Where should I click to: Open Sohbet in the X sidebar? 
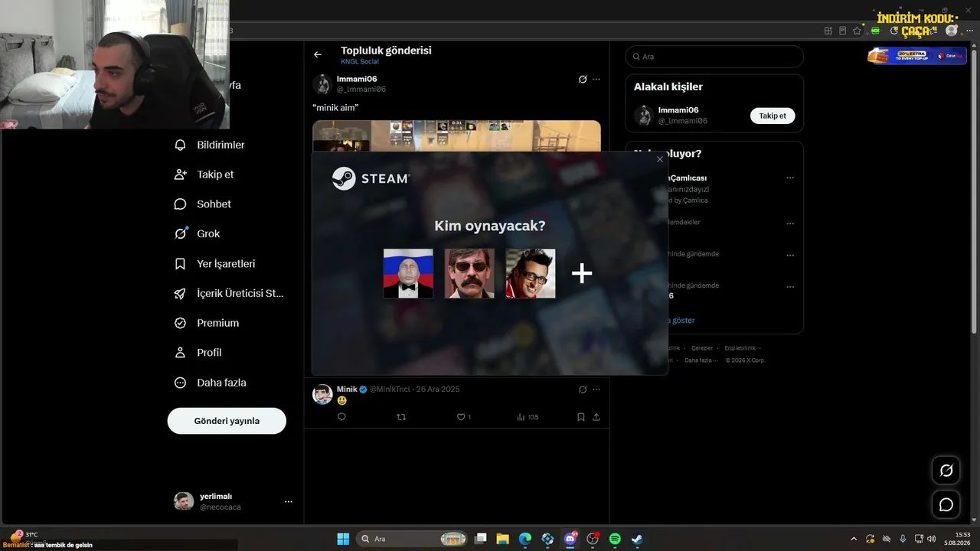point(203,204)
